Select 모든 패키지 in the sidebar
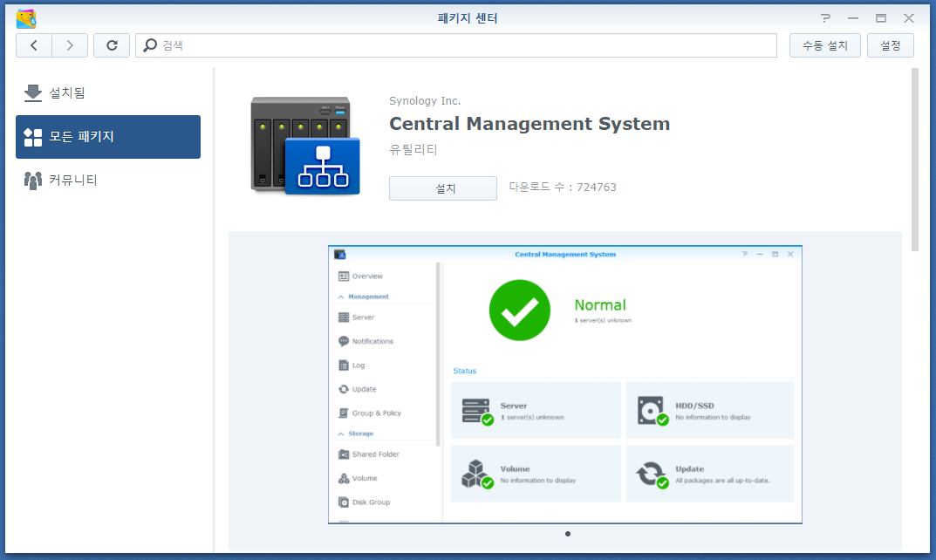The image size is (936, 560). tap(108, 137)
